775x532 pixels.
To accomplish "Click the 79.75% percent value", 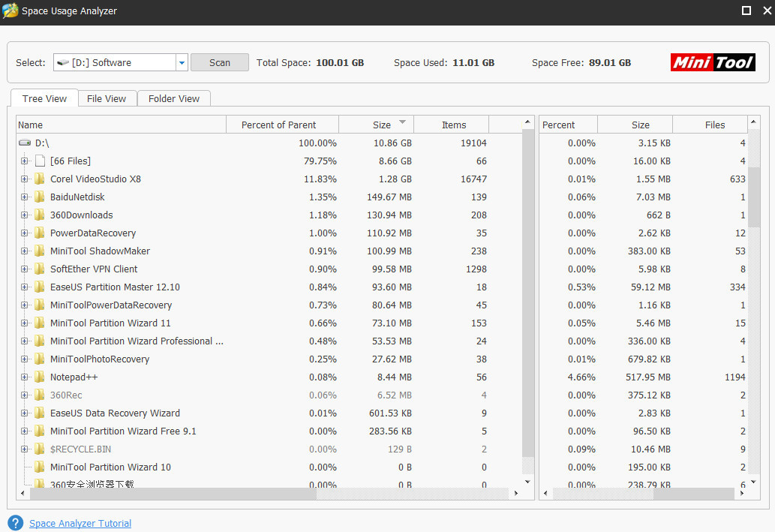I will pos(320,161).
